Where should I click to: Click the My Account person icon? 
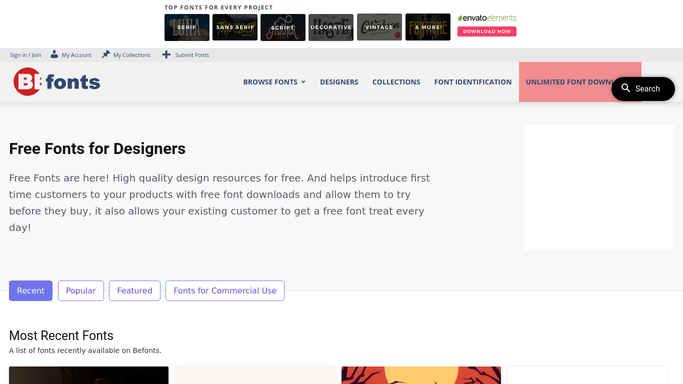54,54
